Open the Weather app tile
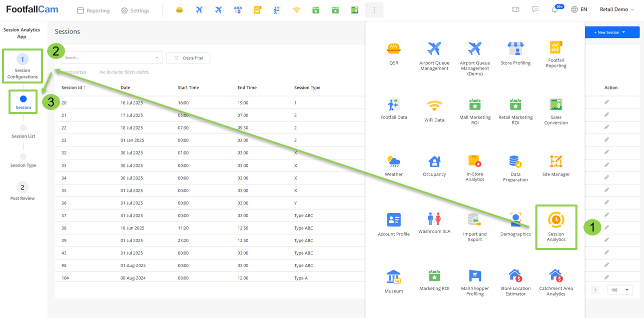The image size is (644, 319). click(x=394, y=165)
